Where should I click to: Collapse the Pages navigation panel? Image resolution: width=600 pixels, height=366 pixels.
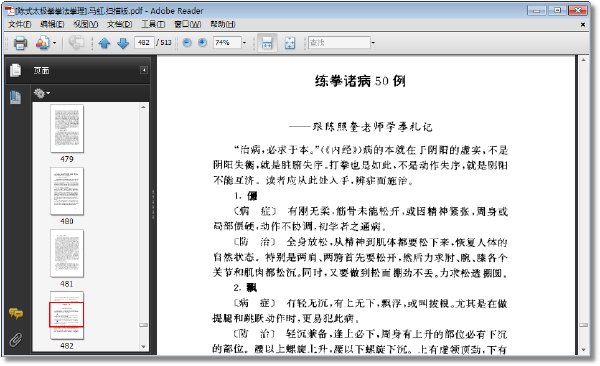click(x=144, y=70)
